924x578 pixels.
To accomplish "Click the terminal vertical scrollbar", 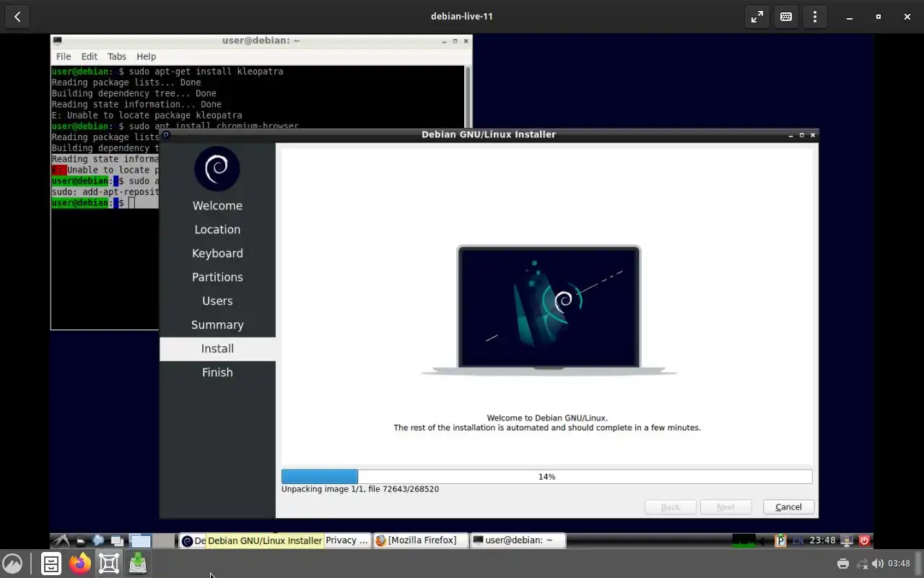I will click(468, 97).
